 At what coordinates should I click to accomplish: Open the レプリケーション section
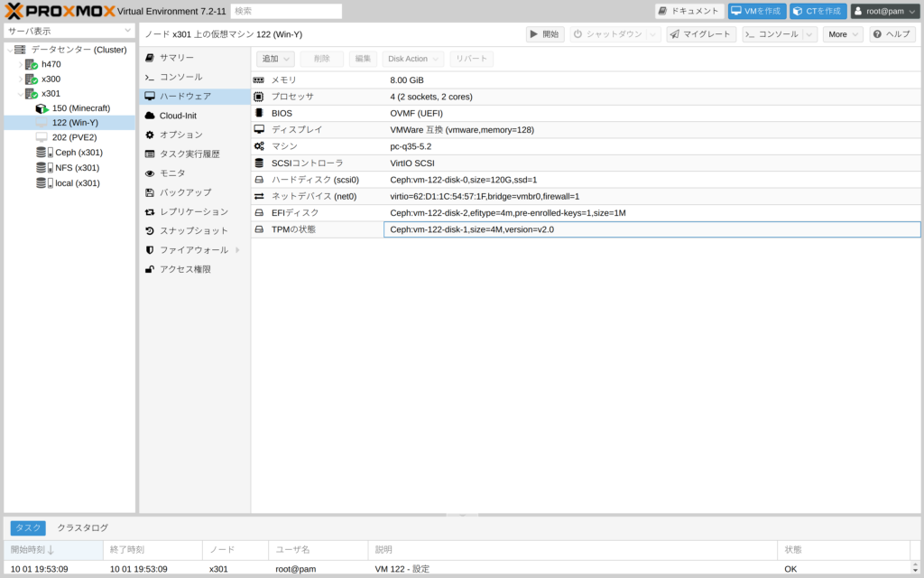pyautogui.click(x=193, y=211)
